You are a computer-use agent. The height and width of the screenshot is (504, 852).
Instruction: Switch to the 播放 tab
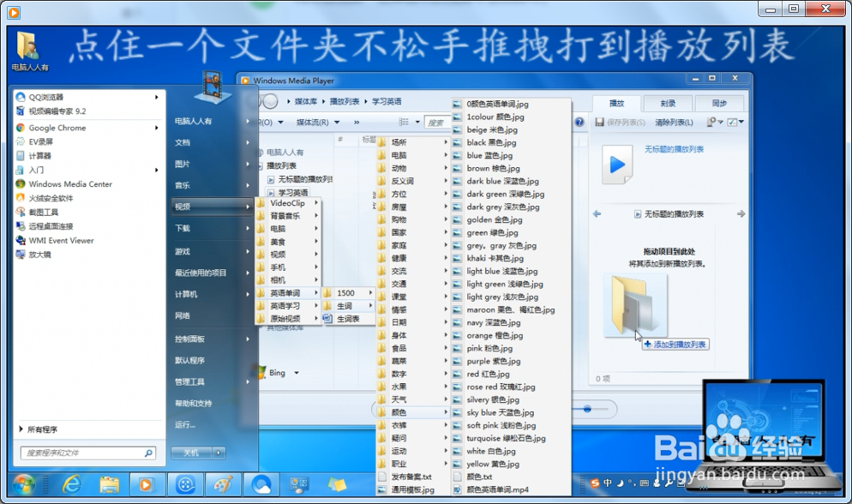click(617, 103)
